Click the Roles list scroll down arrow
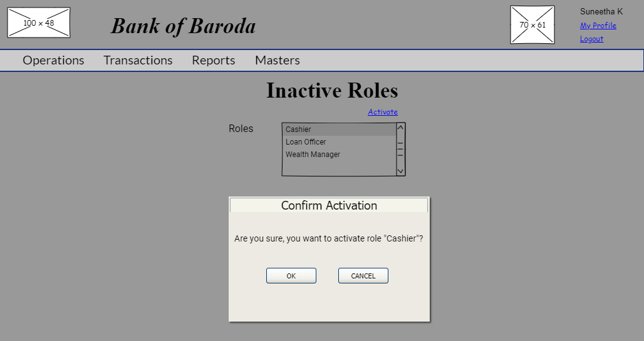Screen dimensions: 644x341 [x=400, y=171]
